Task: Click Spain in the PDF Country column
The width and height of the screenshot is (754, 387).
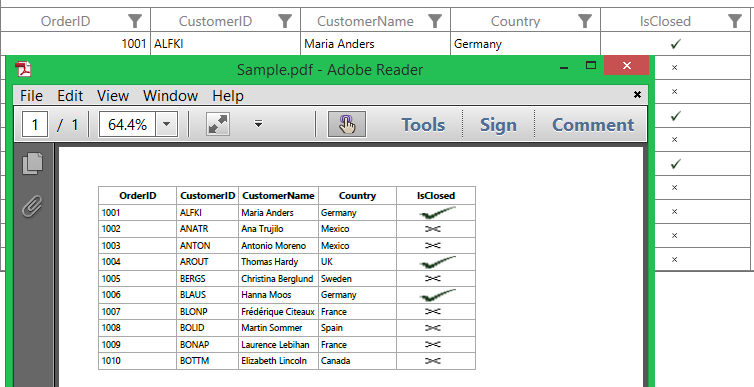Action: coord(332,328)
